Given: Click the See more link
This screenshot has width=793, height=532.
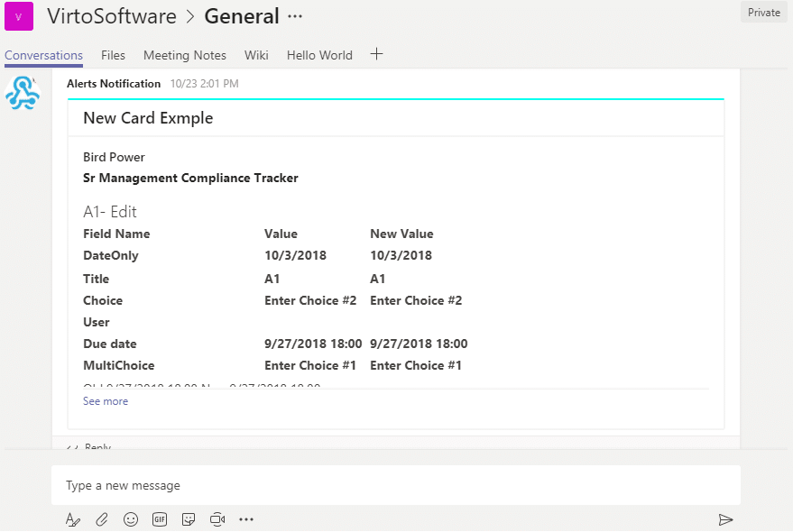Looking at the screenshot, I should tap(106, 401).
